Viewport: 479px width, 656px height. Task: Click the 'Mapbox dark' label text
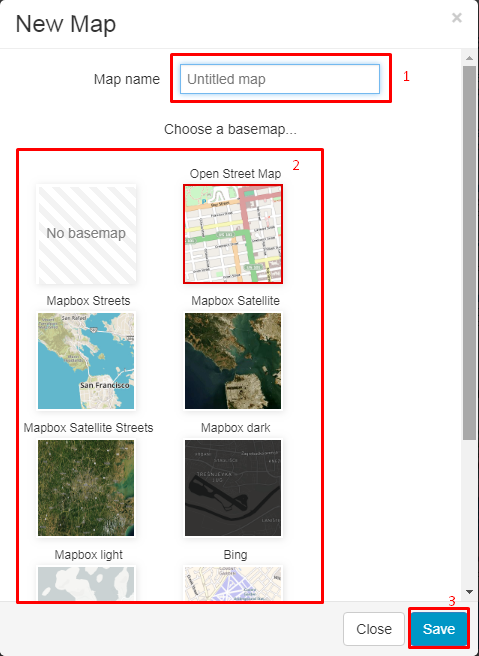tap(236, 428)
